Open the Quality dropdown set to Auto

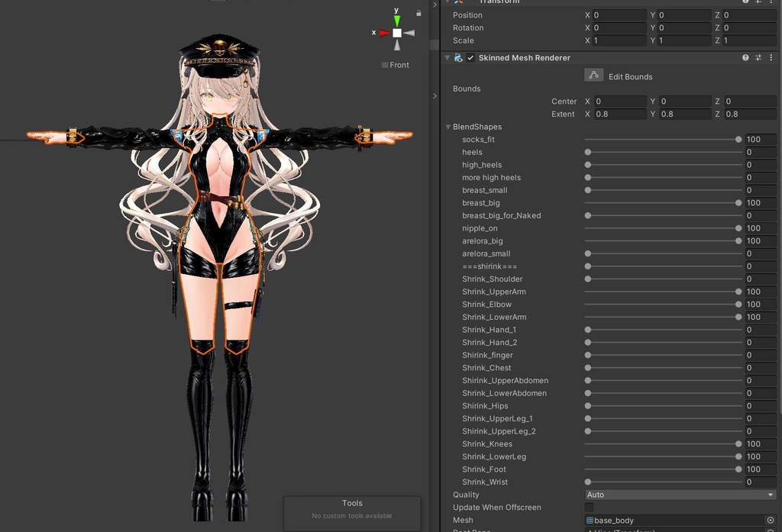click(x=680, y=495)
